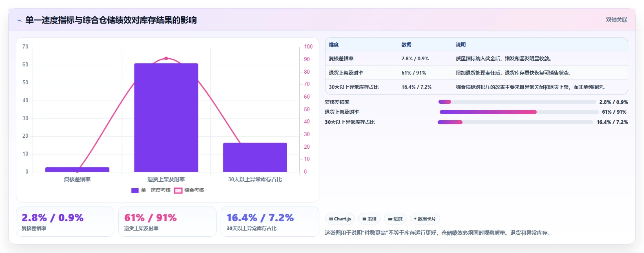Click the 2.8% / 0.9% value card

click(x=65, y=222)
